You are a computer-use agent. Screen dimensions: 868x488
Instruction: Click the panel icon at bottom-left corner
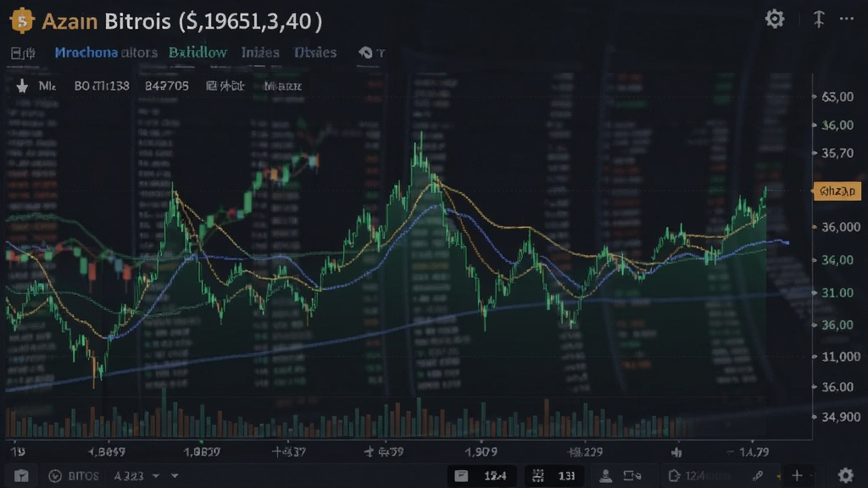(x=21, y=476)
